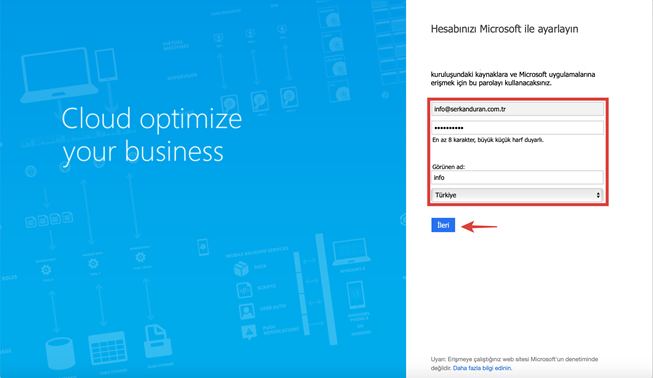Open the Türkiye country dropdown
This screenshot has width=653, height=378.
(x=517, y=195)
